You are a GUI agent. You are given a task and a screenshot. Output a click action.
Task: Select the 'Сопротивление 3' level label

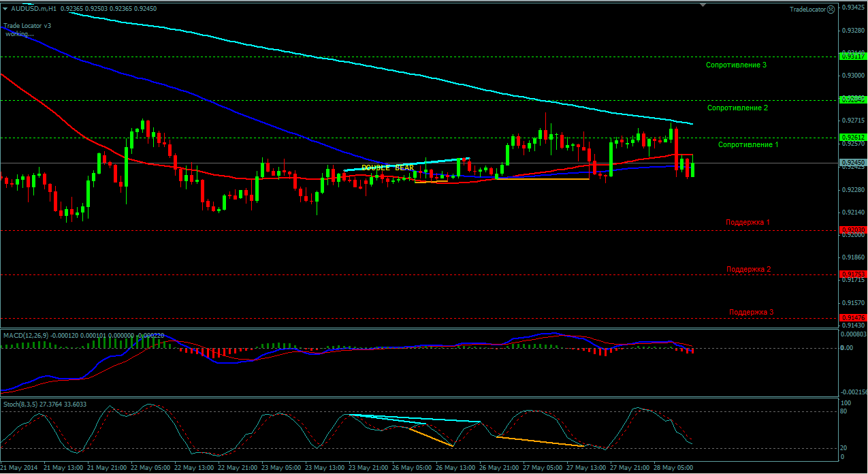pyautogui.click(x=736, y=65)
